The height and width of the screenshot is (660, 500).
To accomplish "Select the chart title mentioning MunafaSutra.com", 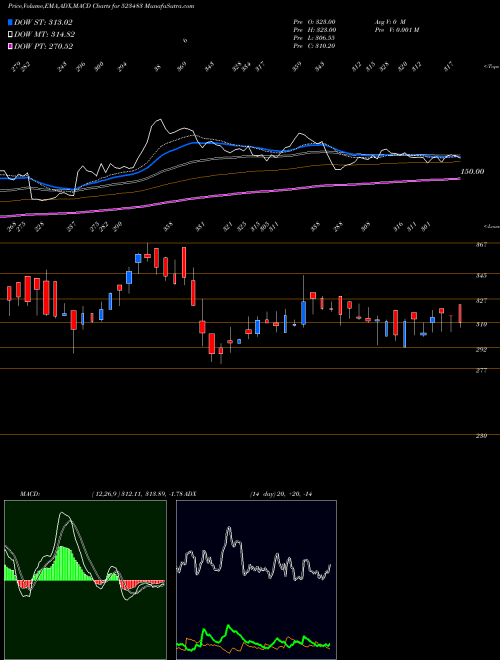I will coord(101,6).
